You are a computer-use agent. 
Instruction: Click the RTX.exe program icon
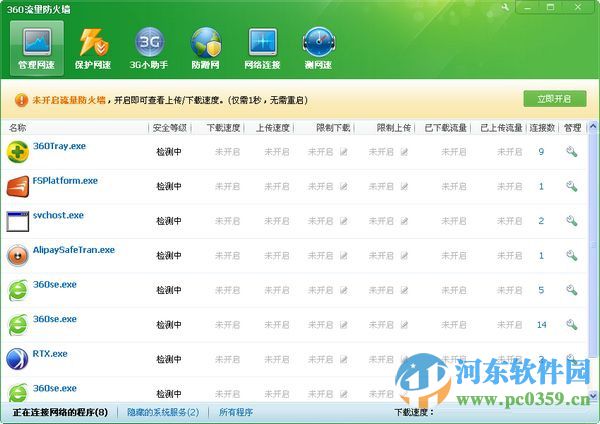[x=17, y=359]
